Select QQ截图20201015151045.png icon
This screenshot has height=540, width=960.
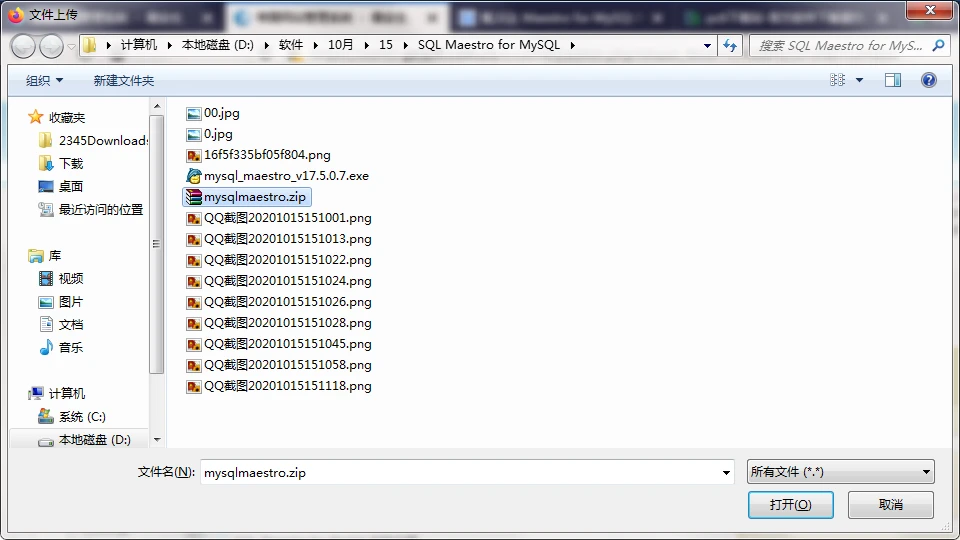(x=193, y=344)
